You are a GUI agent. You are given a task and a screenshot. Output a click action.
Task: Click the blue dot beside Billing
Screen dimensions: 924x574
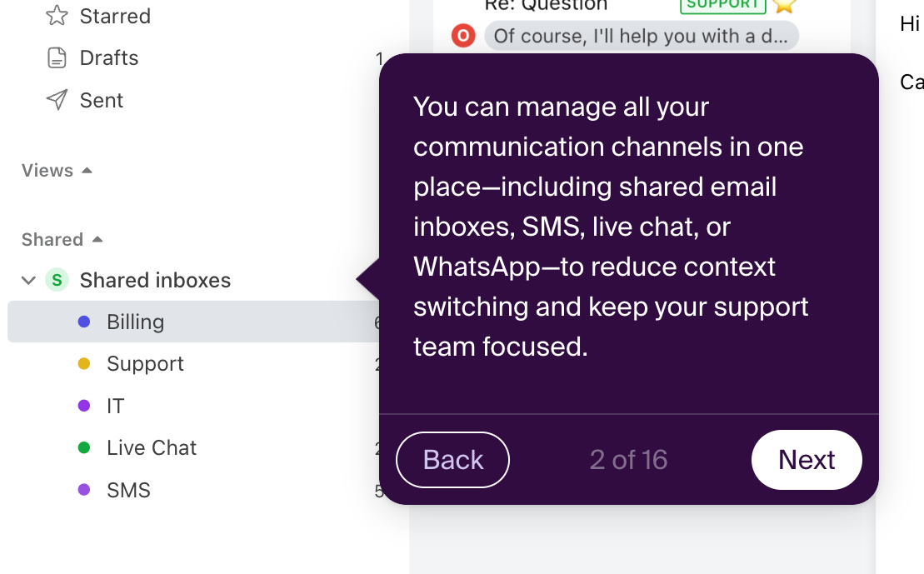click(84, 322)
